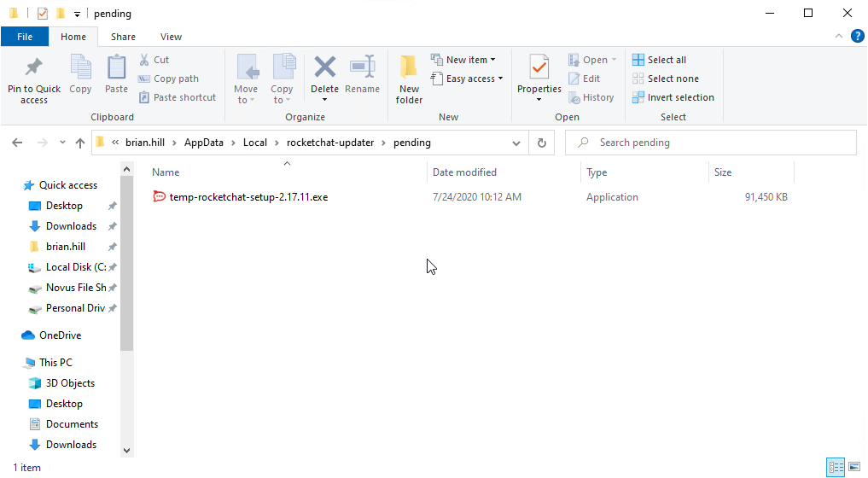Viewport: 868px width, 478px height.
Task: Open Properties via checkmark icon
Action: 539,68
